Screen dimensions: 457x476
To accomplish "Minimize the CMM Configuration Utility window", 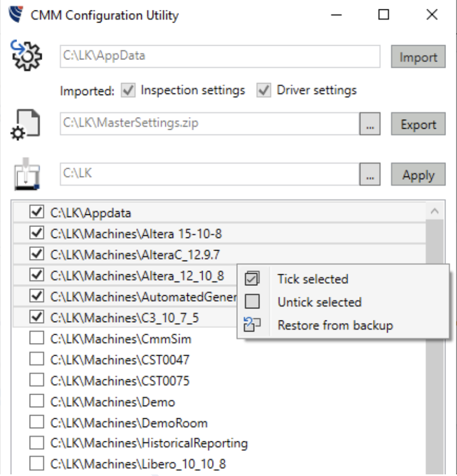I will pos(336,15).
